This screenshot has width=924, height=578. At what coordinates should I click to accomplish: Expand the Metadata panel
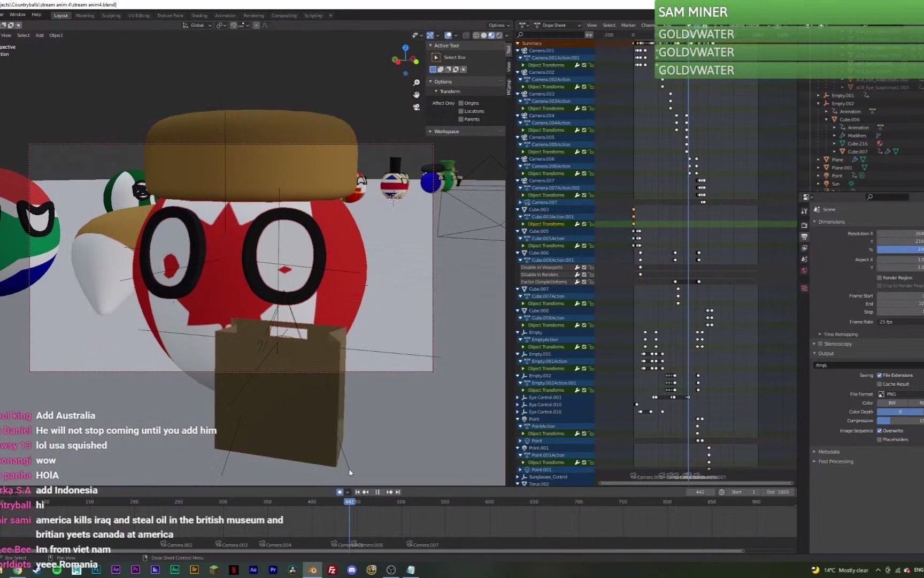click(x=814, y=452)
